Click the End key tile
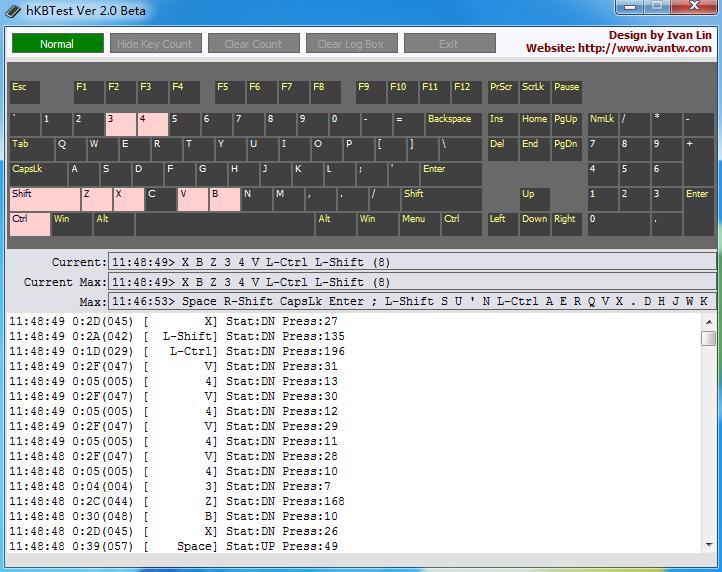722x572 pixels. click(x=535, y=149)
